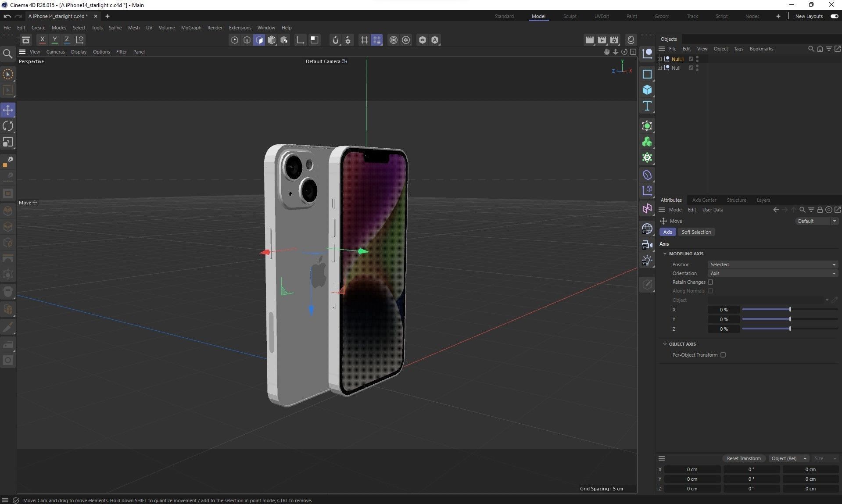This screenshot has height=504, width=842.
Task: Collapse the Object Axis section
Action: (x=665, y=344)
